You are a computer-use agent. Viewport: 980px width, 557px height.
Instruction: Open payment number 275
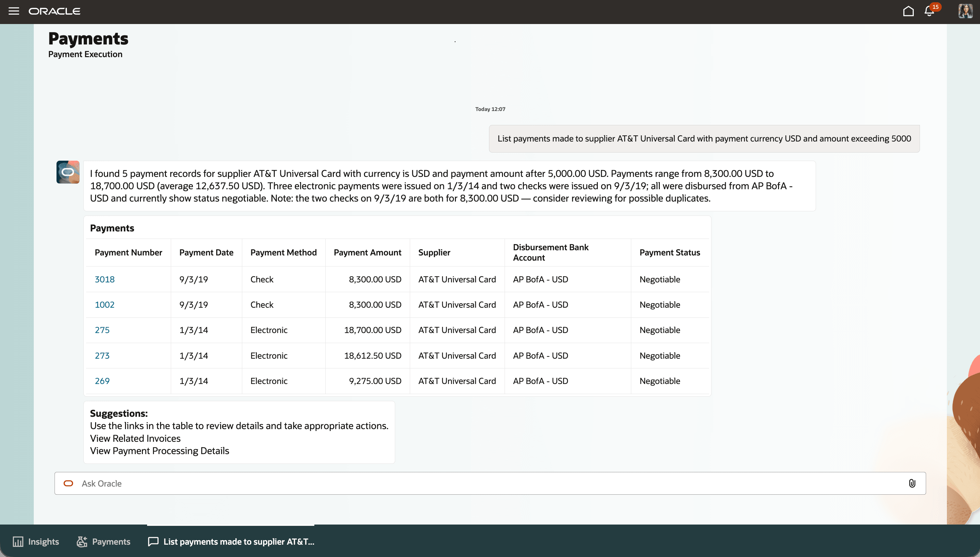(x=102, y=330)
